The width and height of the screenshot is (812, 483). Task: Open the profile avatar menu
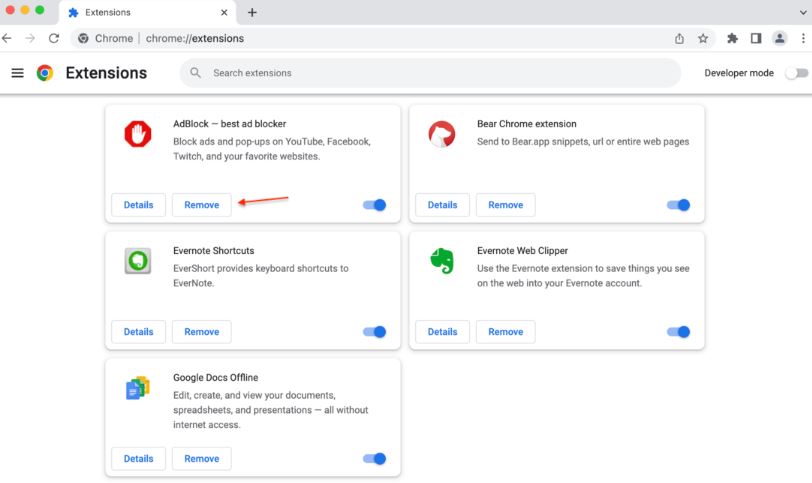tap(779, 38)
